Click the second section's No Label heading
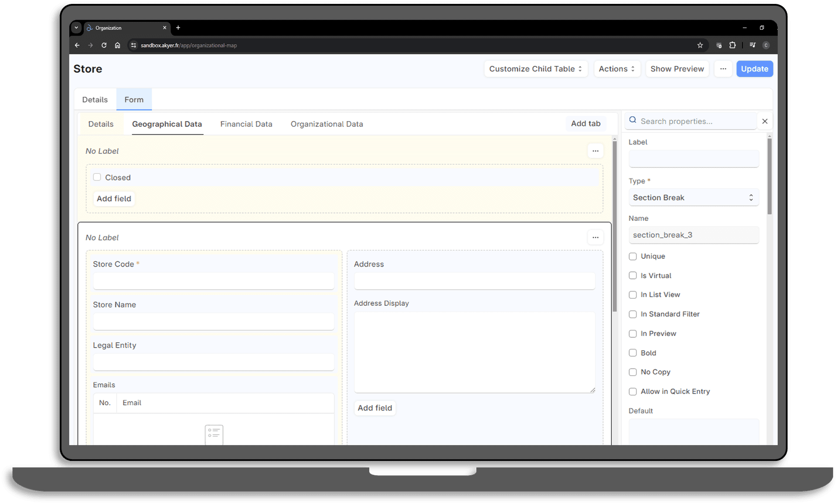This screenshot has height=504, width=837. 102,238
